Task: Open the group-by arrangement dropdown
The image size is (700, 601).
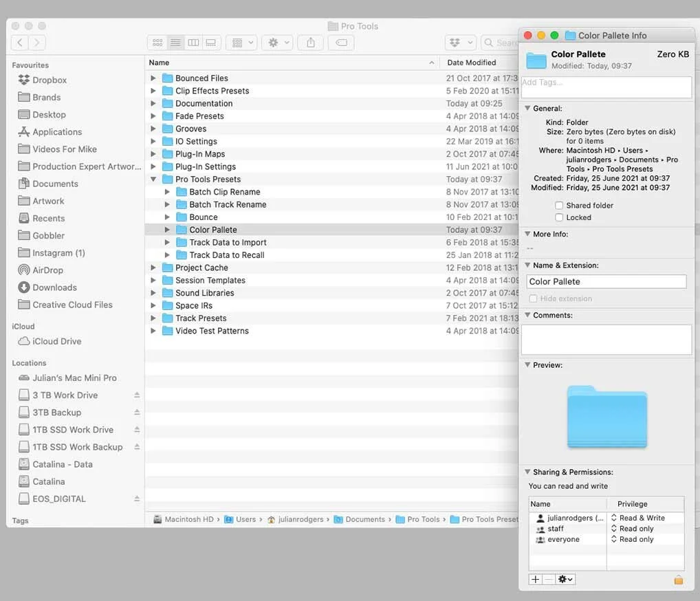Action: (241, 43)
